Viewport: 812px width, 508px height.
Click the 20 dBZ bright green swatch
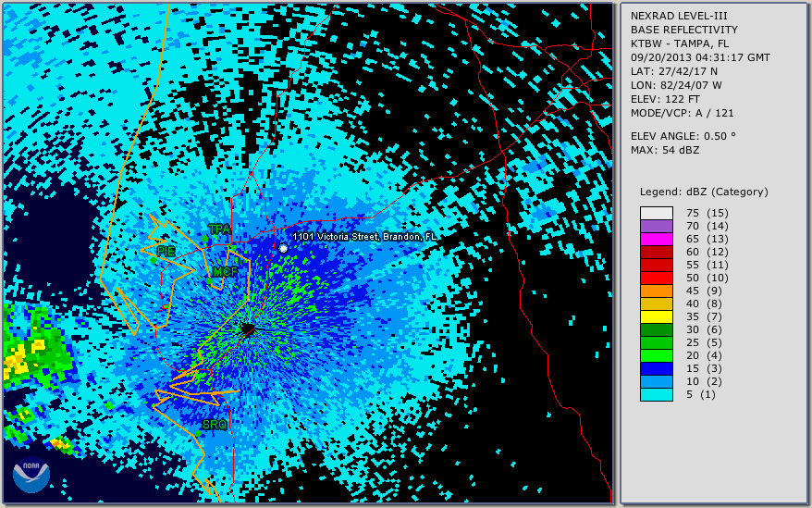click(656, 355)
